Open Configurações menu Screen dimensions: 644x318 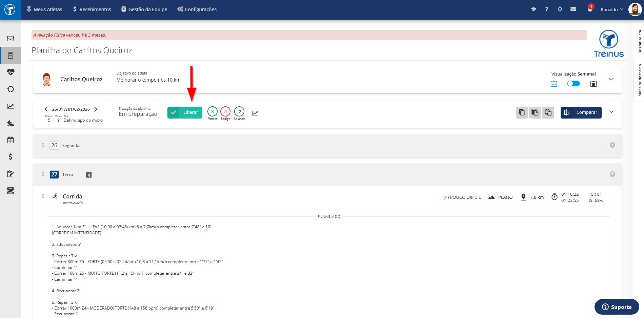pos(197,9)
